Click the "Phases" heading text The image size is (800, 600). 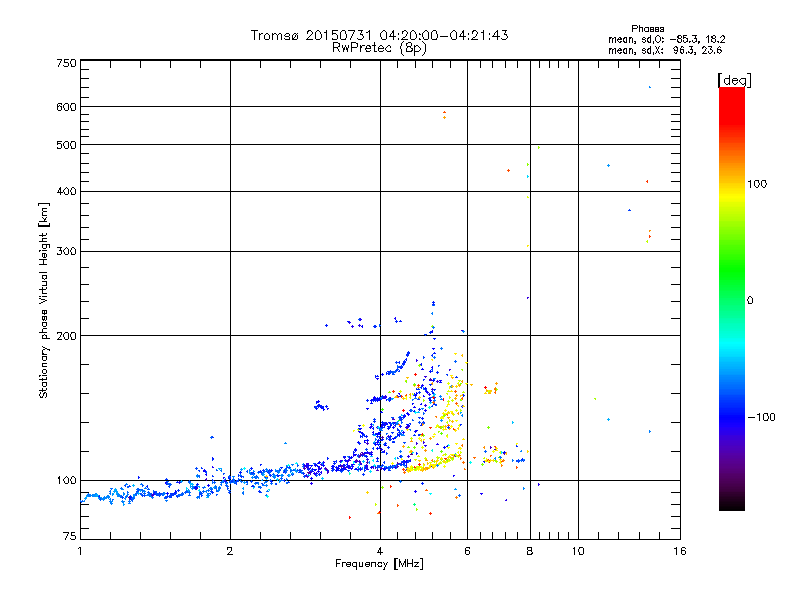click(647, 29)
